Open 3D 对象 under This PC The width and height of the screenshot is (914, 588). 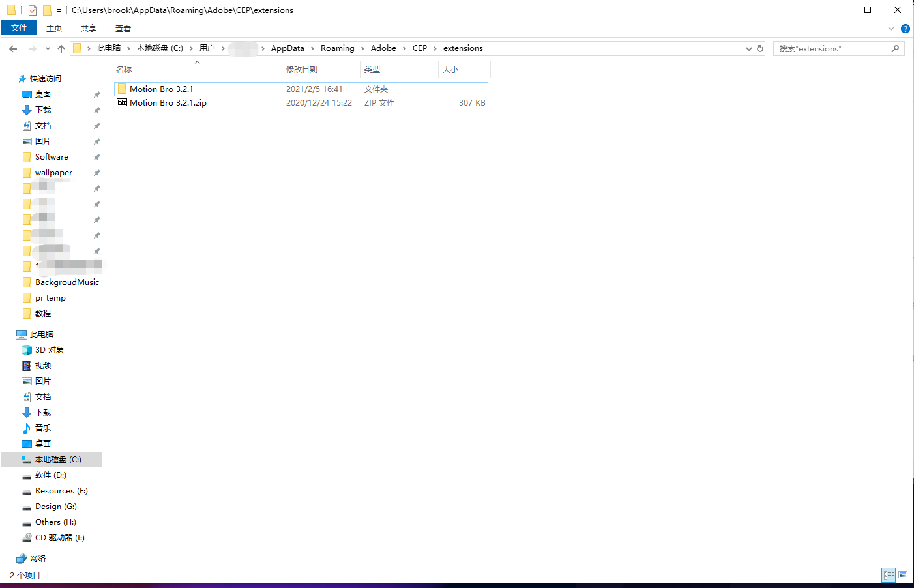pos(50,350)
